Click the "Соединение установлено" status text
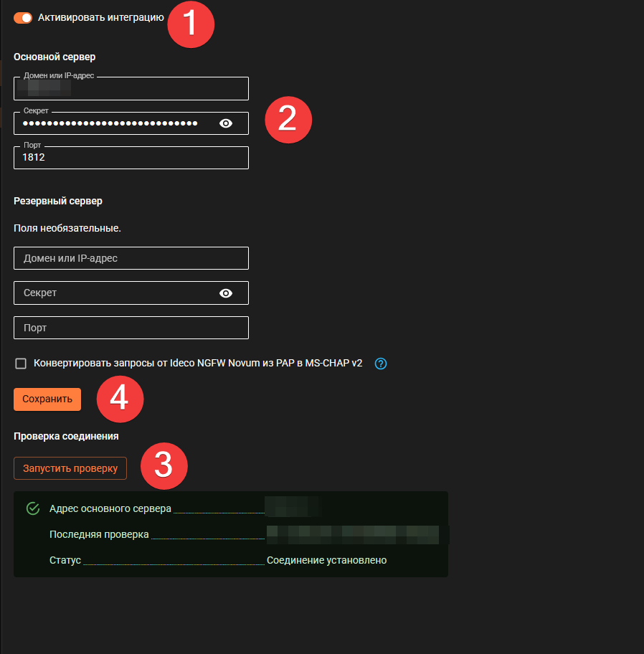 (326, 560)
